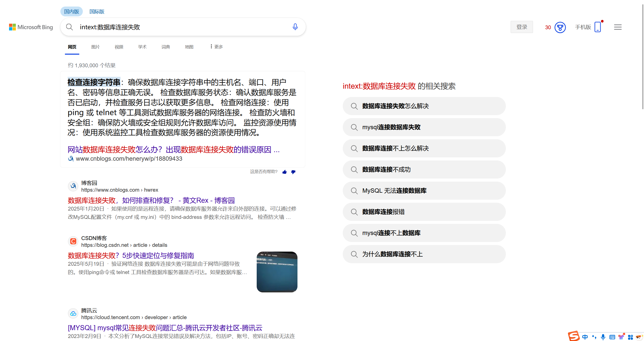Open the hamburger menu at top right

tap(617, 27)
